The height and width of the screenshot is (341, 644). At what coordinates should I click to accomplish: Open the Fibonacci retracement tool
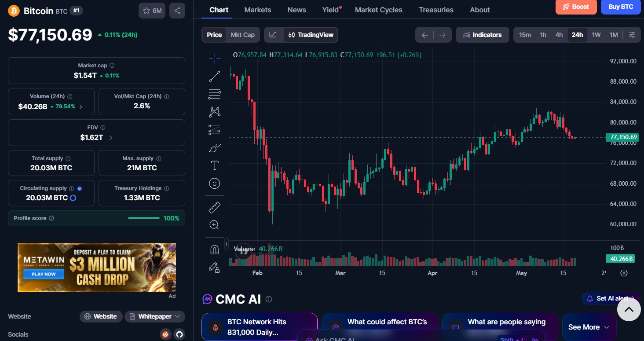[x=215, y=94]
